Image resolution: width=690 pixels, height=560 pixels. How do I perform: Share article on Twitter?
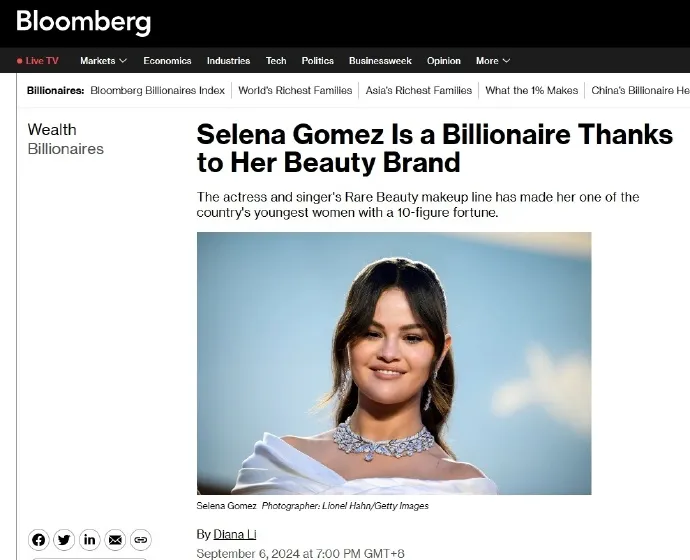click(64, 540)
